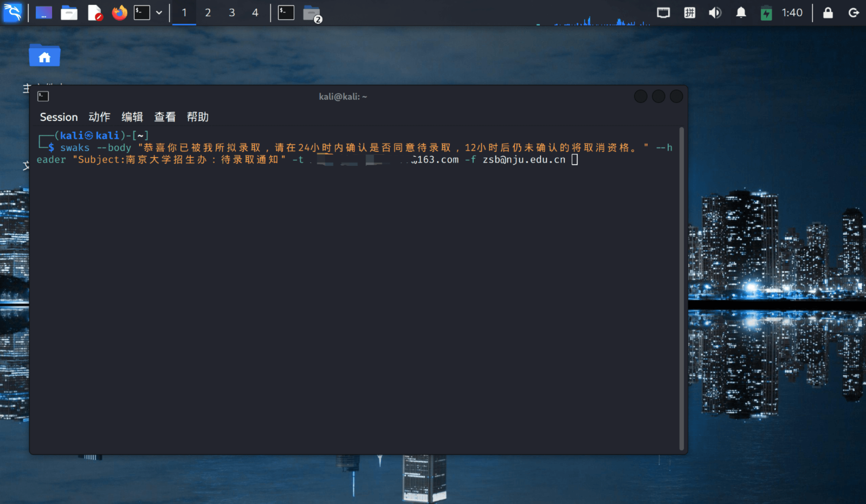Open the notifications bell icon
The image size is (866, 504).
pos(741,13)
